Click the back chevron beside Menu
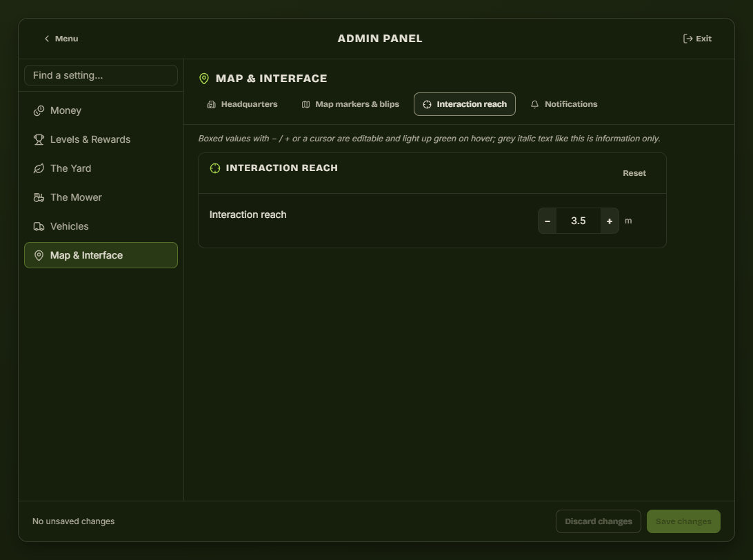Screen dimensions: 753x560 (x=47, y=39)
